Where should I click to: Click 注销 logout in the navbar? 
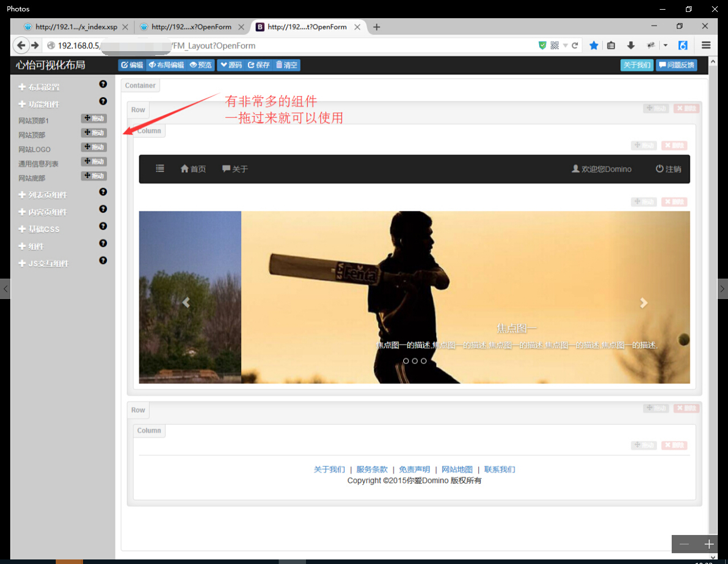point(668,169)
